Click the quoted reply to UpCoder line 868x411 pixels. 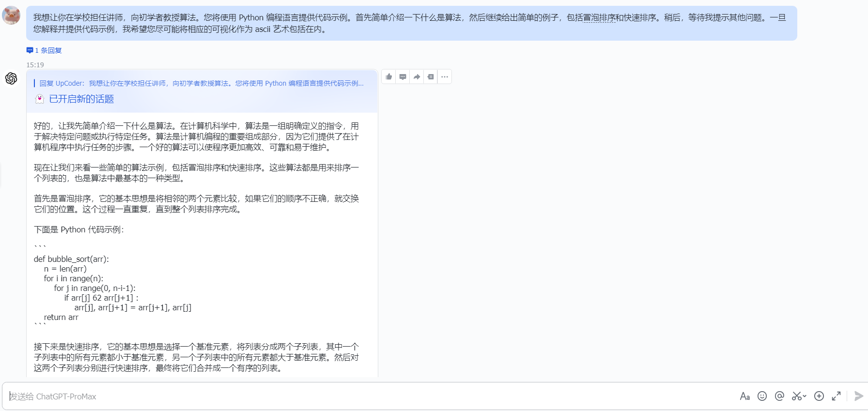[201, 83]
